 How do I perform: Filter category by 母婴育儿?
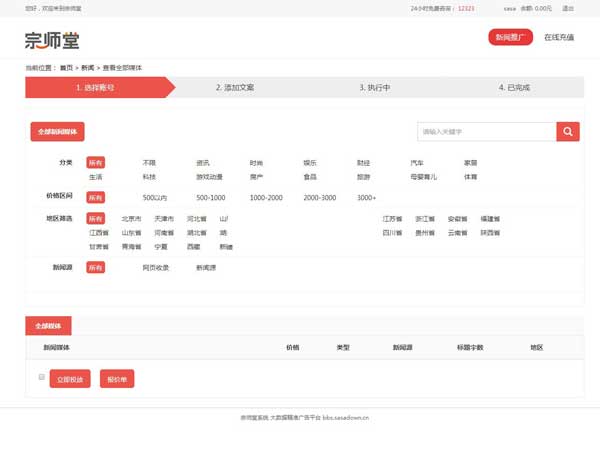pos(424,177)
